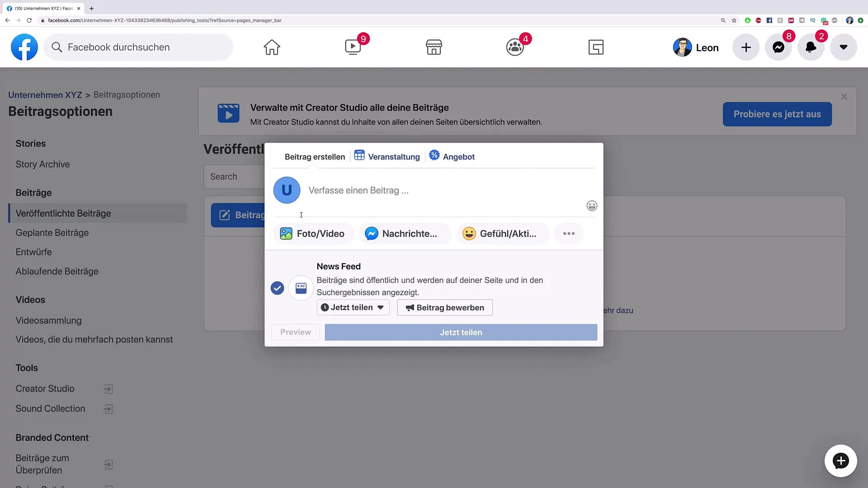868x488 pixels.
Task: Toggle the News Feed checkmark
Action: pyautogui.click(x=277, y=288)
